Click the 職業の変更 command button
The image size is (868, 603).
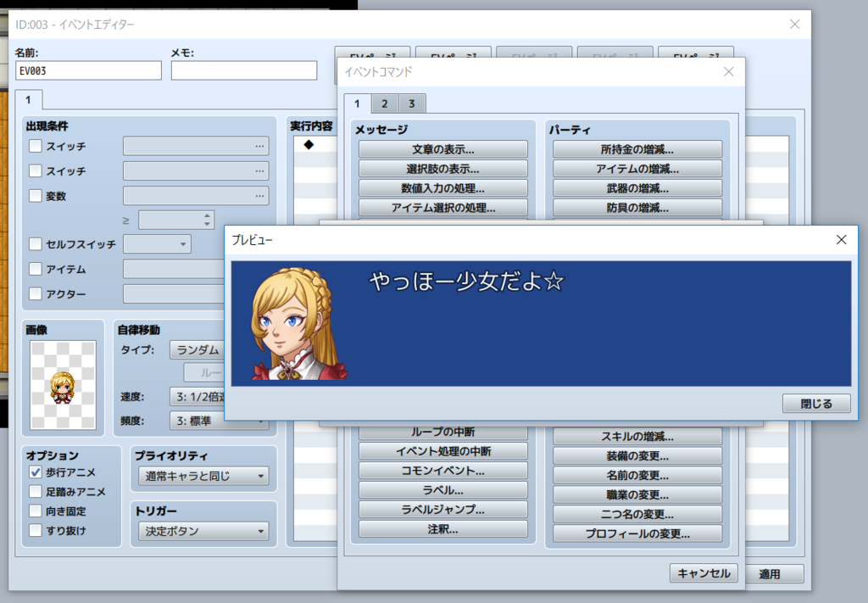point(637,494)
